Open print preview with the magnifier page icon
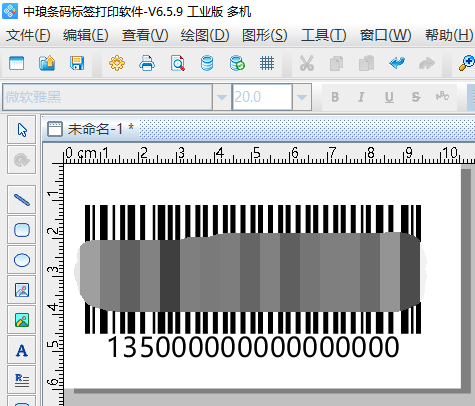This screenshot has width=475, height=406. (x=177, y=63)
